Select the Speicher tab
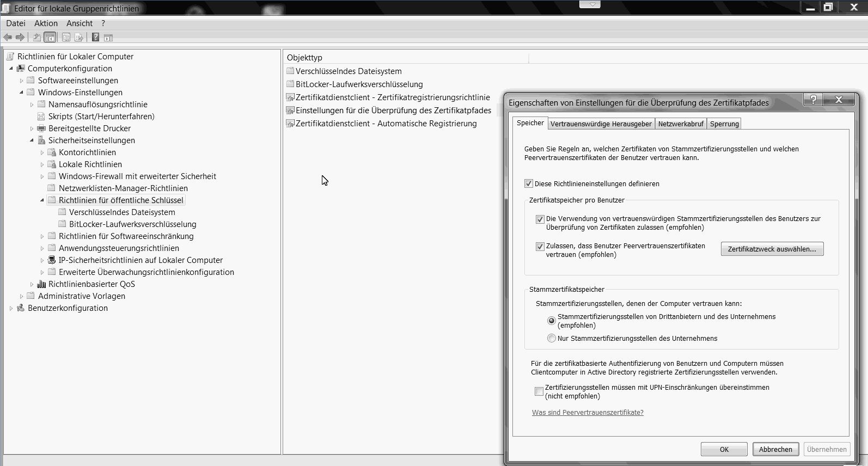The image size is (868, 466). tap(530, 123)
